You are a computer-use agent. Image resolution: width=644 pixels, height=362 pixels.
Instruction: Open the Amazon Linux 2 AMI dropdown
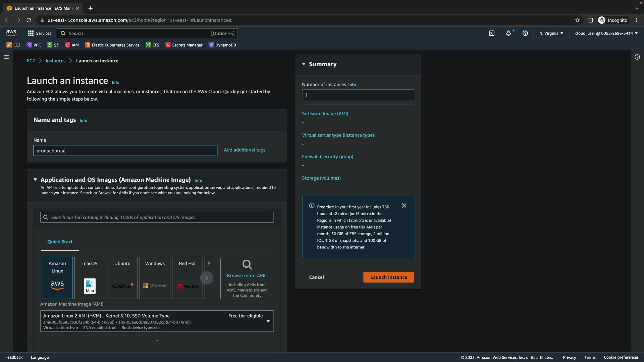tap(268, 321)
